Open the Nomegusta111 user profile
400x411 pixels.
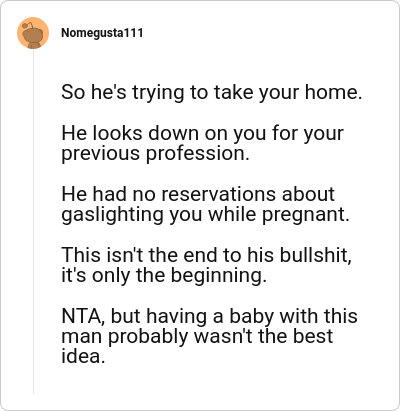pyautogui.click(x=102, y=33)
